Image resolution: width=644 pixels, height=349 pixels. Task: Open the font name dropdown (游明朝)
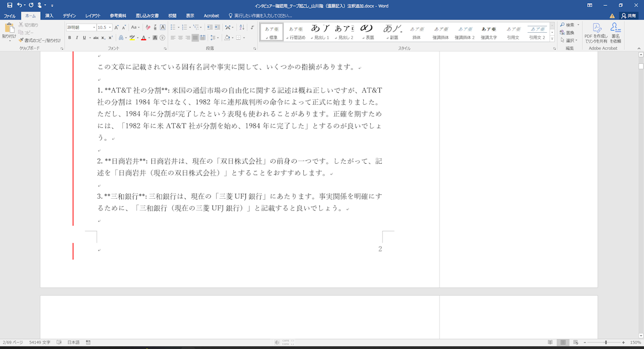click(94, 27)
